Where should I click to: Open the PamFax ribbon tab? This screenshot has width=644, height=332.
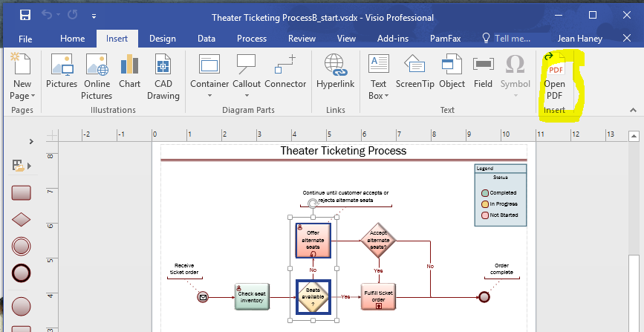445,39
